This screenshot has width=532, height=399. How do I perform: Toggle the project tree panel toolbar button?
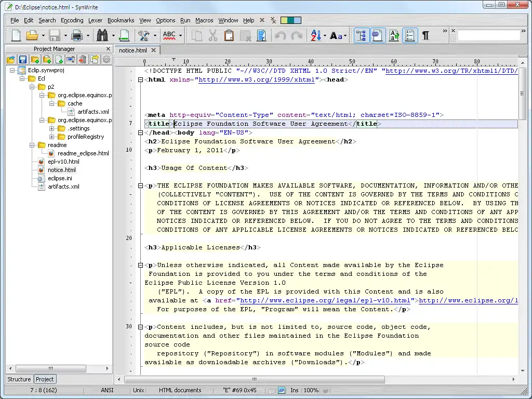(x=361, y=35)
